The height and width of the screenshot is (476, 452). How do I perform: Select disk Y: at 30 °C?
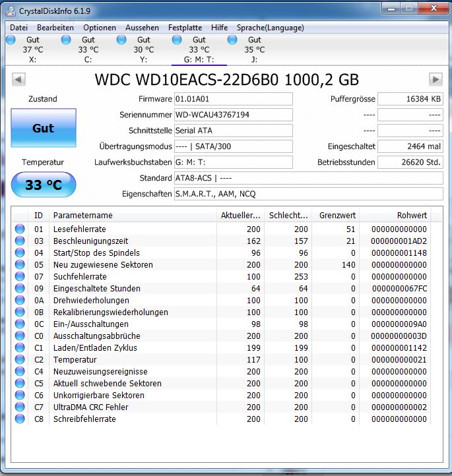pyautogui.click(x=144, y=49)
